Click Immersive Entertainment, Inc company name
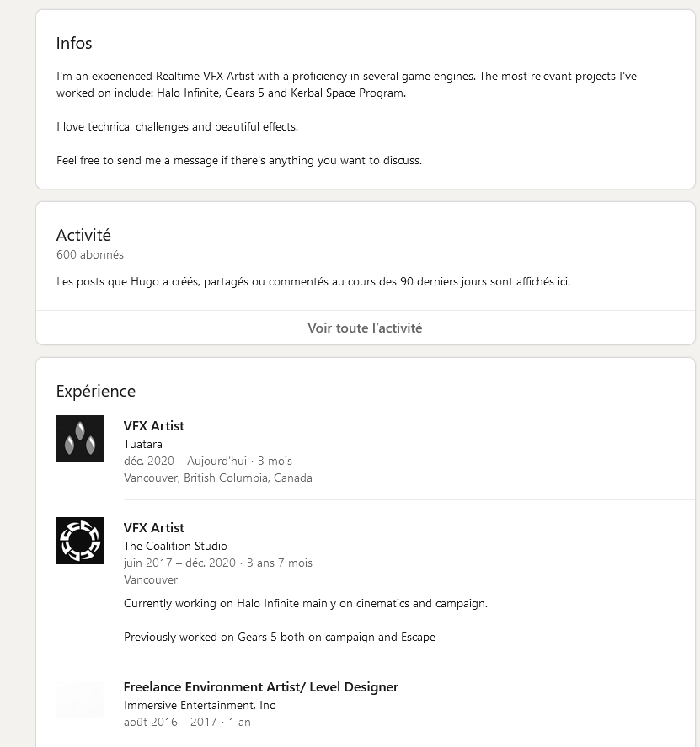 (x=199, y=705)
